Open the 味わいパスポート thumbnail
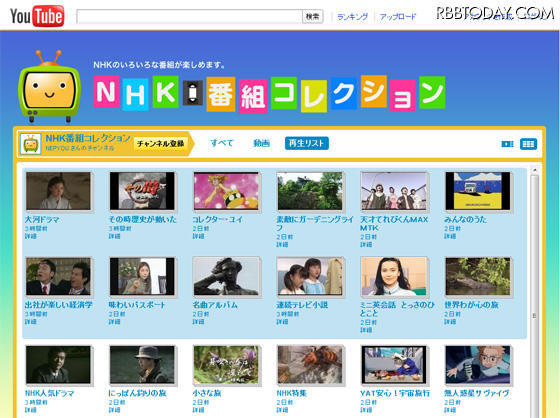Screen dimensions: 560x418 142,276
